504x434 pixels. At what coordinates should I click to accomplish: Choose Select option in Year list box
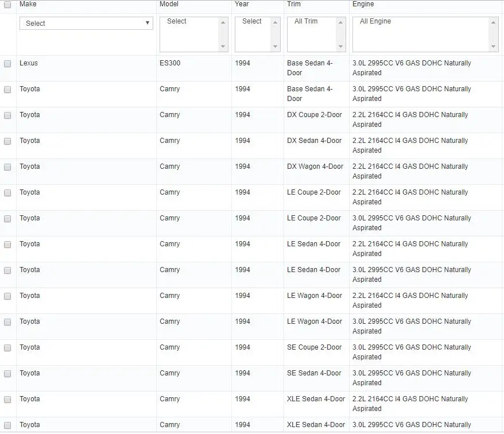coord(251,21)
